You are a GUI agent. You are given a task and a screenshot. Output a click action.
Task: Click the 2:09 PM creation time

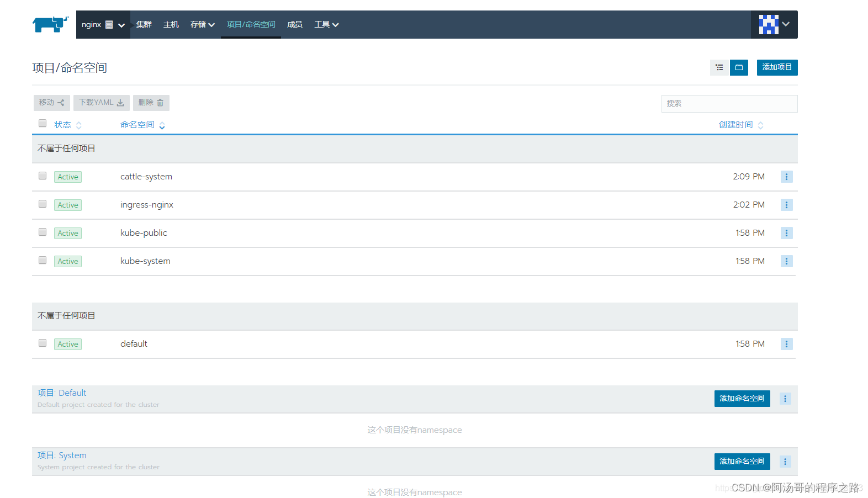tap(749, 177)
